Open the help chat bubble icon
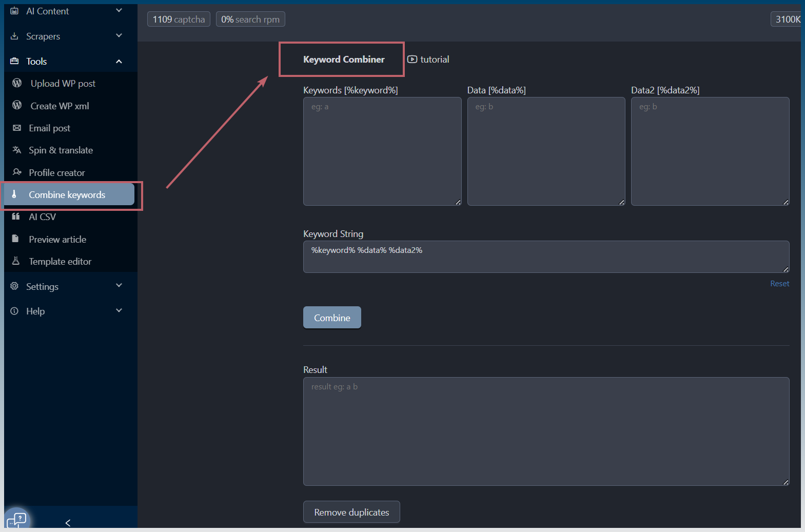The width and height of the screenshot is (805, 532). click(17, 520)
